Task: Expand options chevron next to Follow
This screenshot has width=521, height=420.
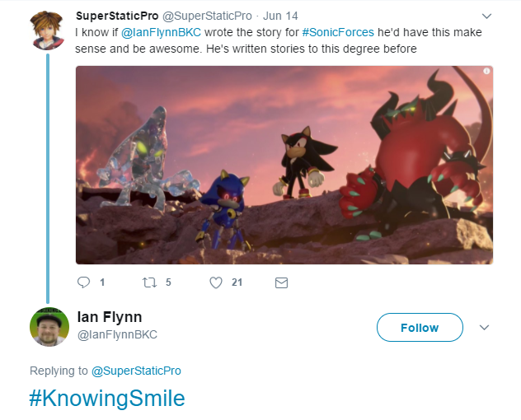Action: 485,328
